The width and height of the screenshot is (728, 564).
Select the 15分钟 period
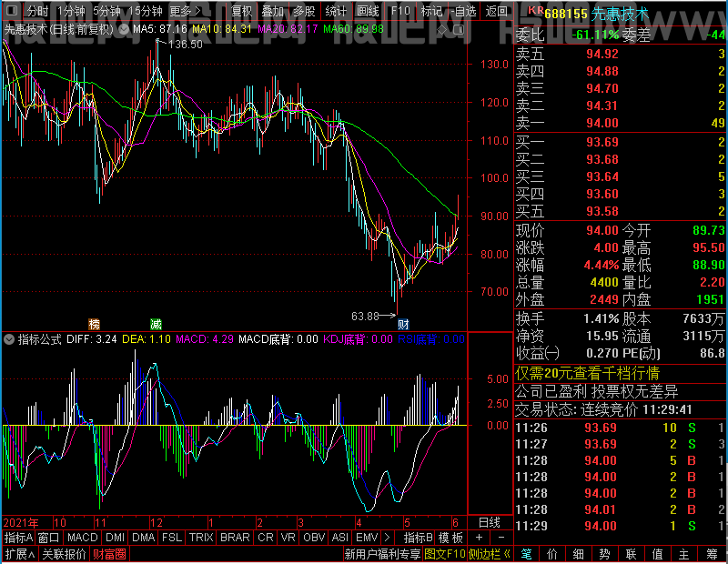point(146,11)
